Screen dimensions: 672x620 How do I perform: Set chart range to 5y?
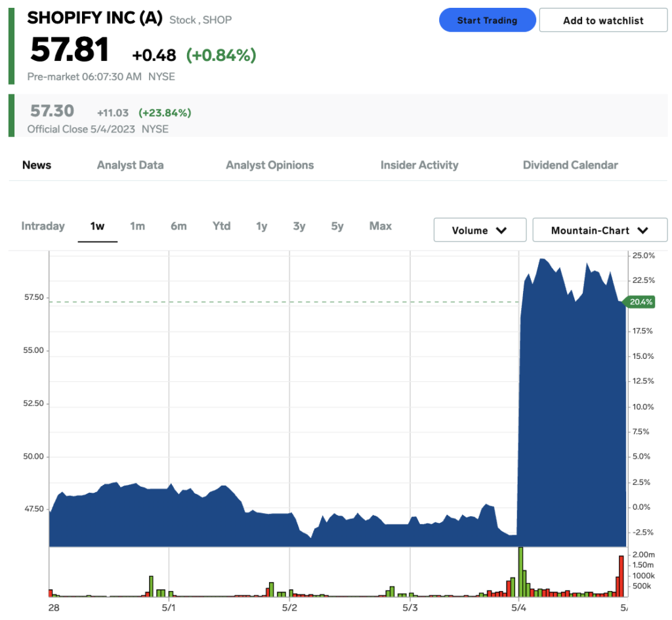[337, 226]
